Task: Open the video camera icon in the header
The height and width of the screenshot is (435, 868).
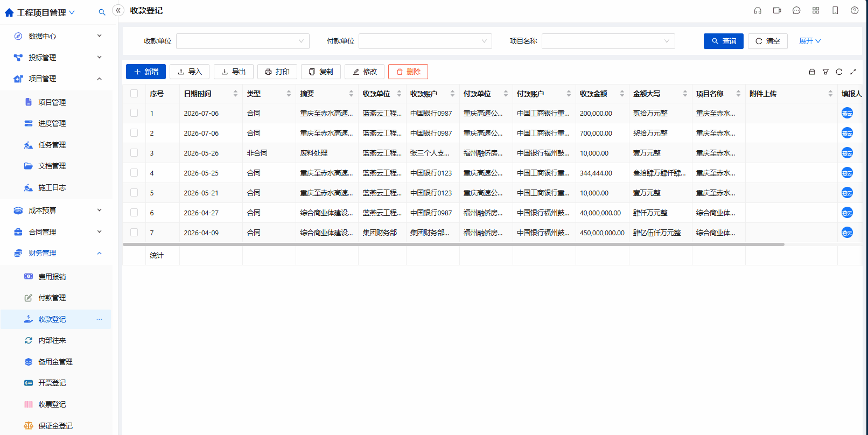Action: [777, 10]
